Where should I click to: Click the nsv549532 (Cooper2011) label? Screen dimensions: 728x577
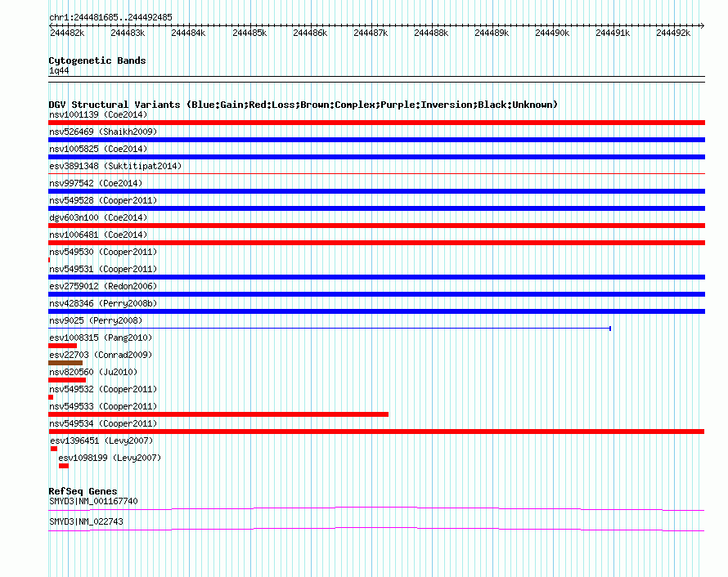[x=103, y=389]
